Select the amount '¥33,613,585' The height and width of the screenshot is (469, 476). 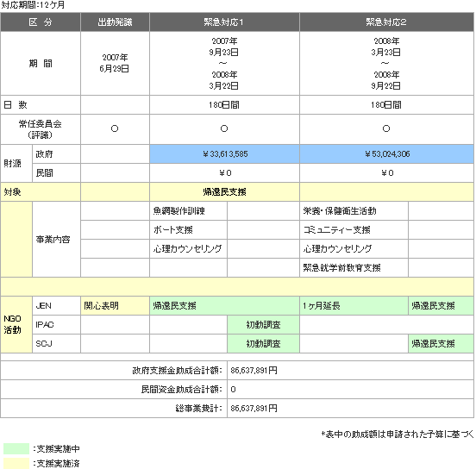tap(224, 154)
